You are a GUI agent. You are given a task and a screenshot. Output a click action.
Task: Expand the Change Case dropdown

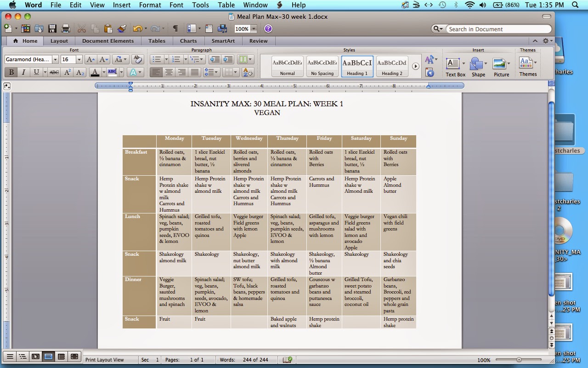click(120, 59)
